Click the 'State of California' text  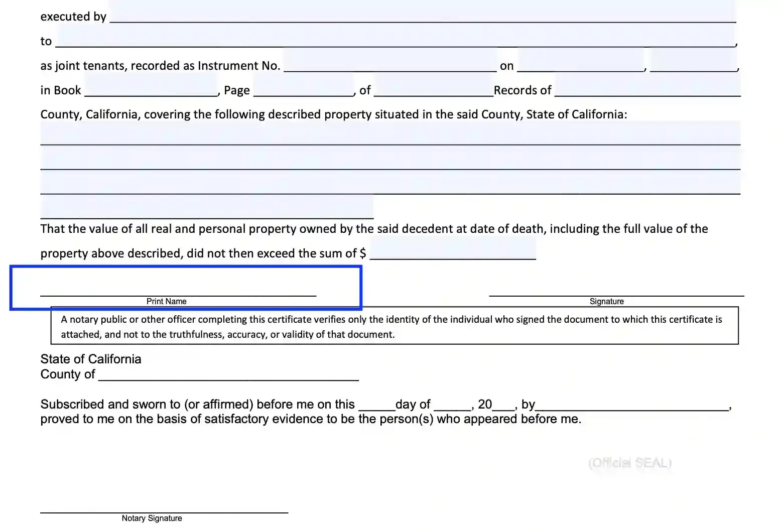91,359
